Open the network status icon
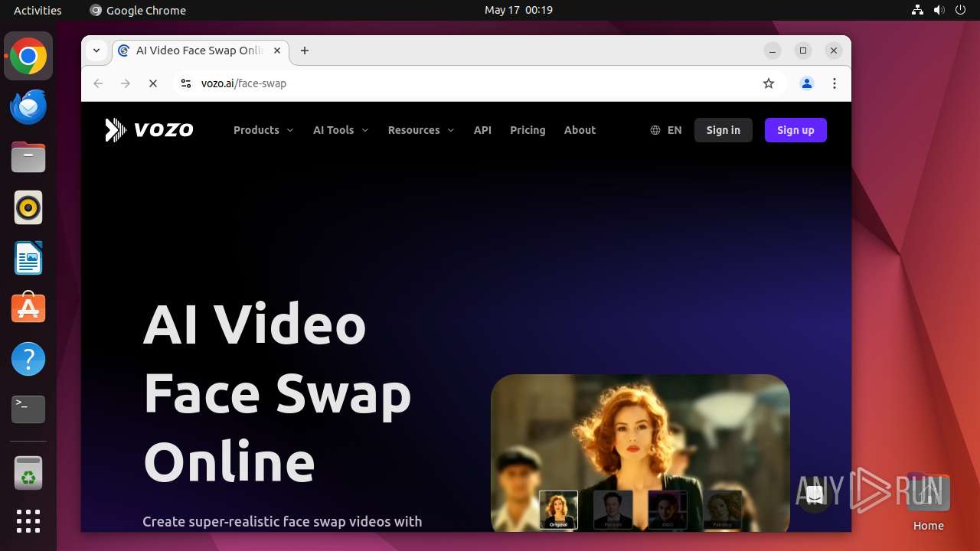980x551 pixels. click(917, 10)
